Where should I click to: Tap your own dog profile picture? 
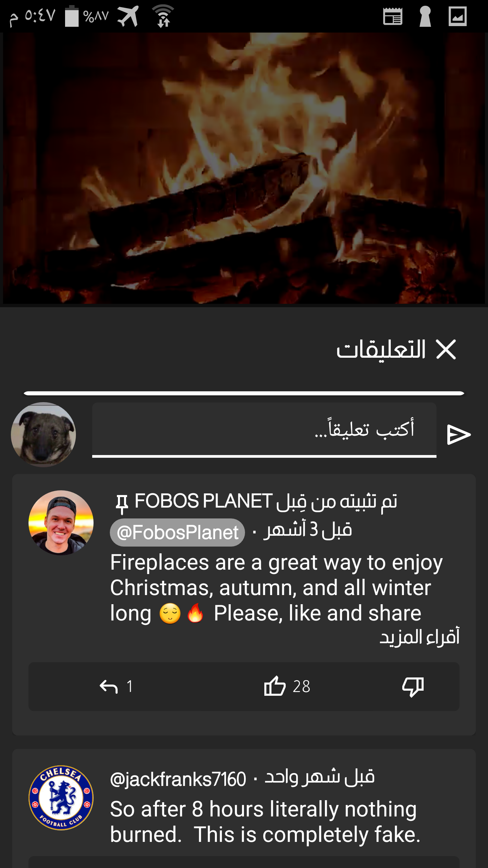43,435
